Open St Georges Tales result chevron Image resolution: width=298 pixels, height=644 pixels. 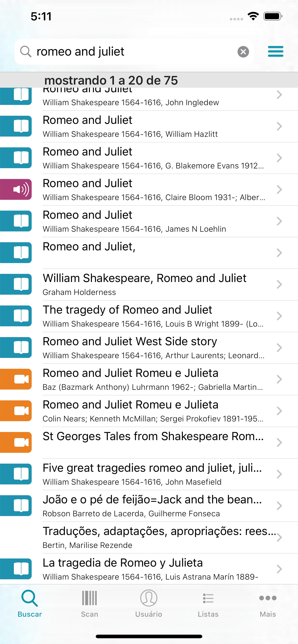(x=279, y=443)
